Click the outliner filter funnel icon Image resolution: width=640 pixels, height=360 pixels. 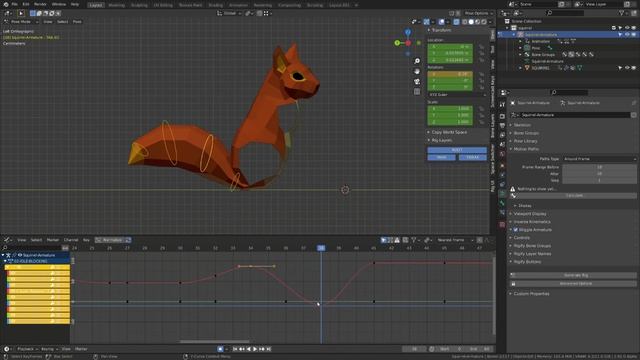tap(622, 13)
